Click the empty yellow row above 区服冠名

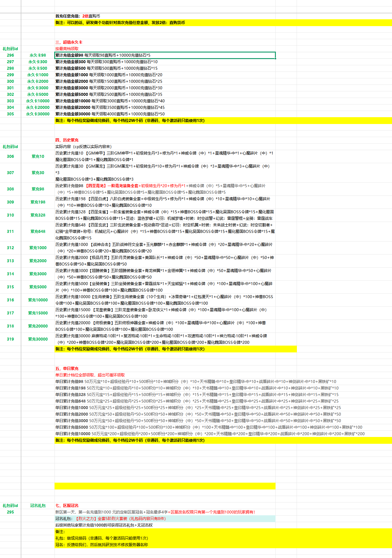coord(165,486)
